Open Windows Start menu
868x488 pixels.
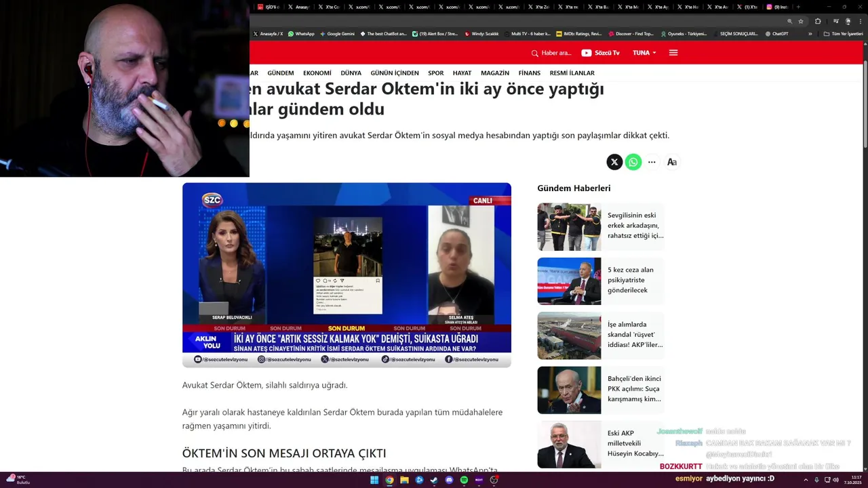pyautogui.click(x=374, y=480)
